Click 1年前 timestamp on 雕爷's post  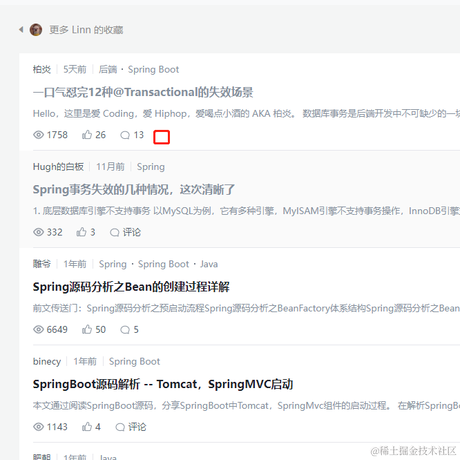pyautogui.click(x=75, y=264)
